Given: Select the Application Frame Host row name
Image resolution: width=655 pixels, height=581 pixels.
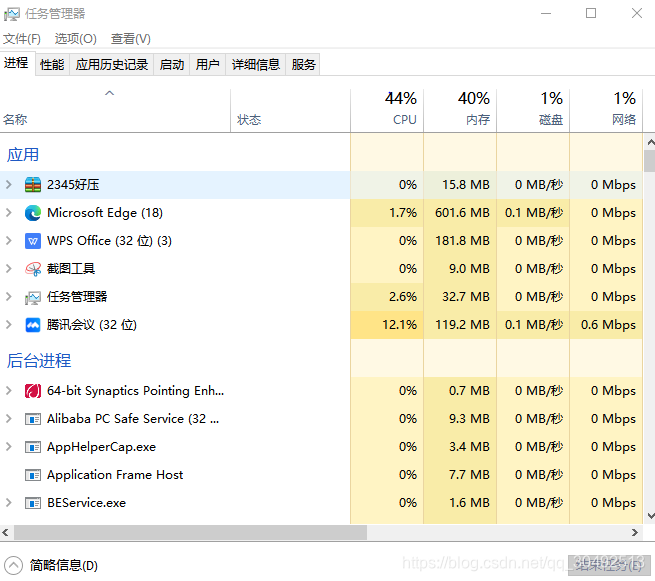Looking at the screenshot, I should (115, 475).
